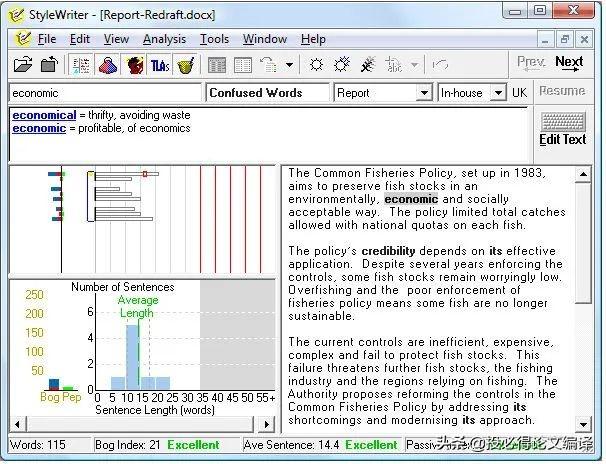This screenshot has height=464, width=606.
Task: Click the text analysis list toolbar icon
Action: (x=81, y=65)
